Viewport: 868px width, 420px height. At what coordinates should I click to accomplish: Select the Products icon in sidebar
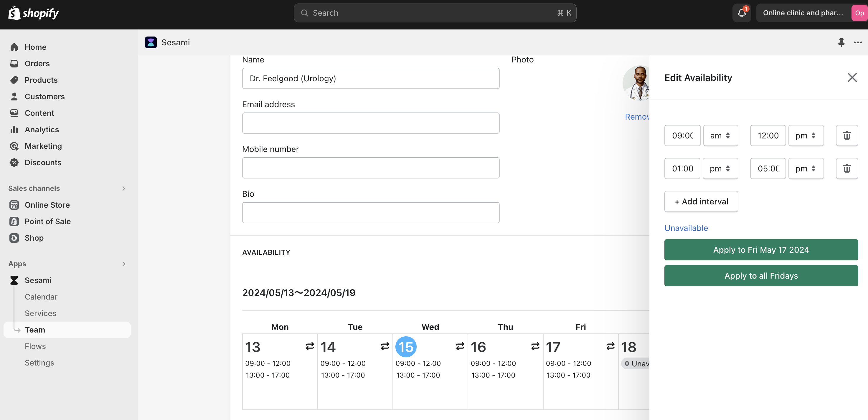click(x=14, y=80)
